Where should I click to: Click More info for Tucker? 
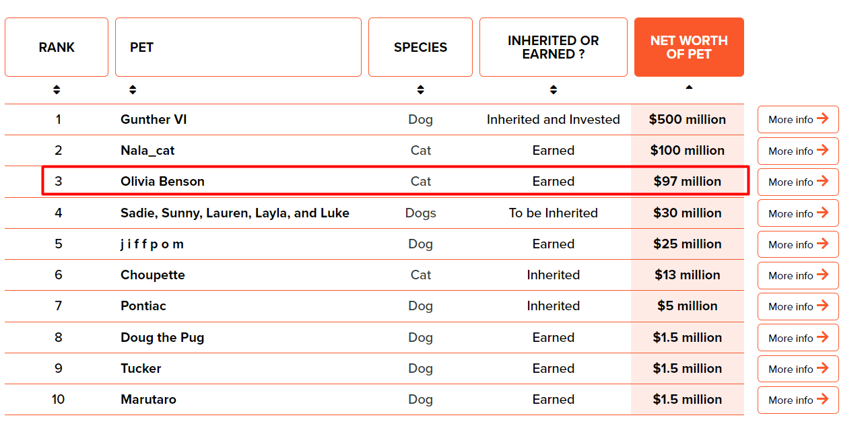tap(798, 369)
